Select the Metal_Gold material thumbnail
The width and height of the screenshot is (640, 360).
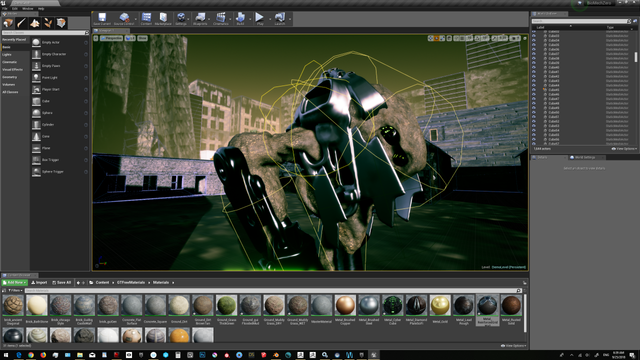tap(440, 305)
